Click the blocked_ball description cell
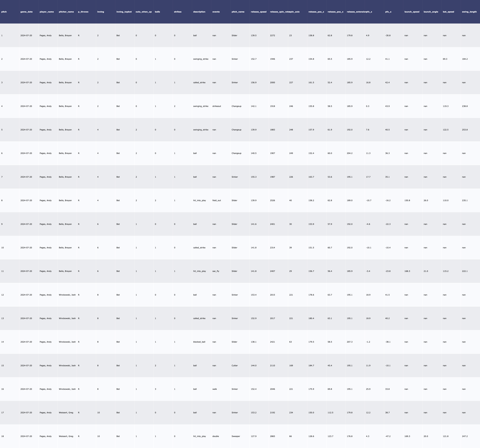This screenshot has height=448, width=480. coord(199,342)
